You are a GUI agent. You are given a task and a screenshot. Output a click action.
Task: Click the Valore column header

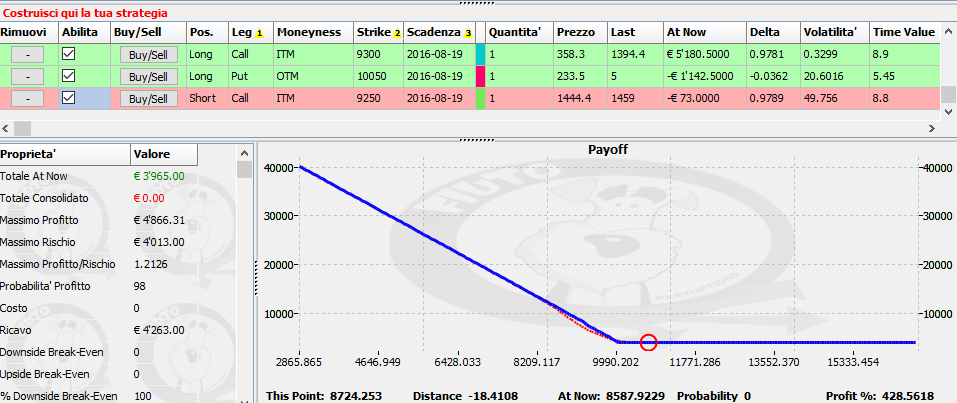164,154
